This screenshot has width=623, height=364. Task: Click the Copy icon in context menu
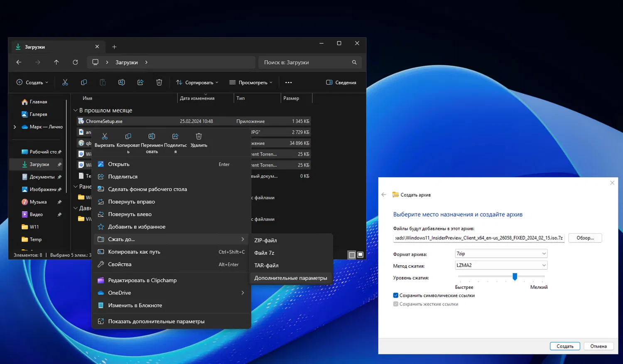click(128, 137)
